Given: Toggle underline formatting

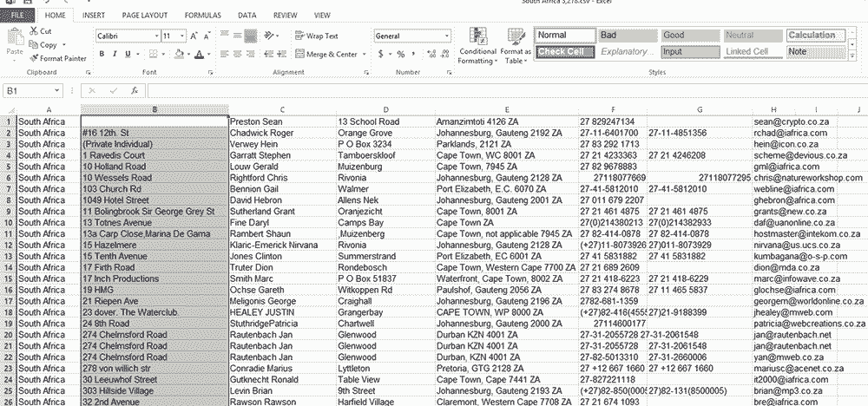Looking at the screenshot, I should [x=128, y=54].
